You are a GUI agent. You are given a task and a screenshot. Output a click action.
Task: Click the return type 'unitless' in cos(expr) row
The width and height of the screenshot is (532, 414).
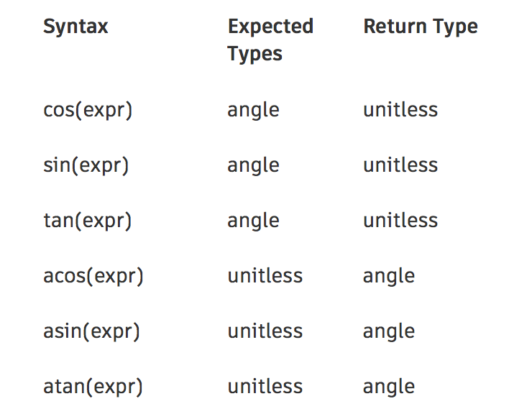tap(400, 110)
